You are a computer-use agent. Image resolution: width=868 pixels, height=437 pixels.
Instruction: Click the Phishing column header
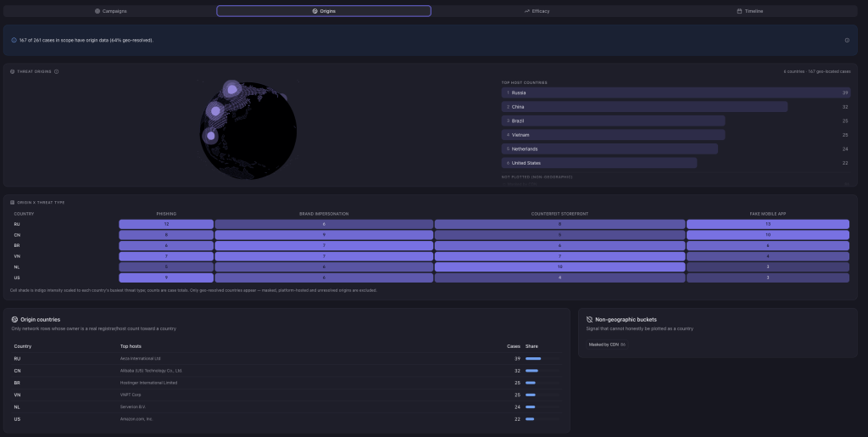(166, 214)
